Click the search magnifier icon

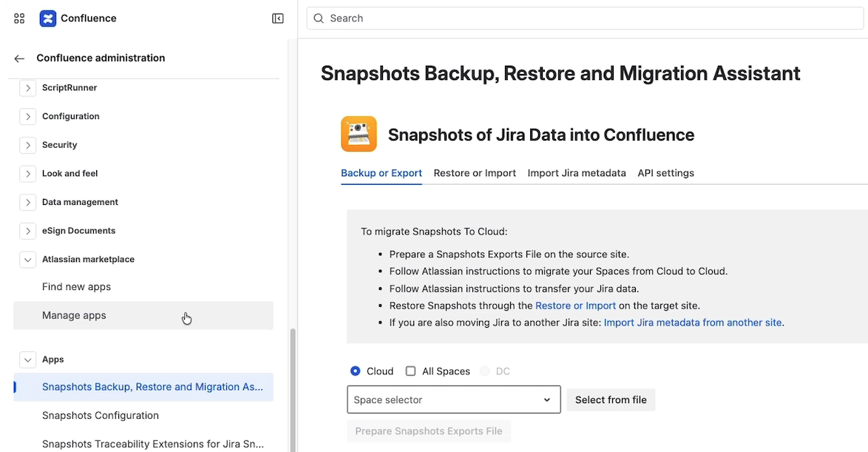[319, 18]
